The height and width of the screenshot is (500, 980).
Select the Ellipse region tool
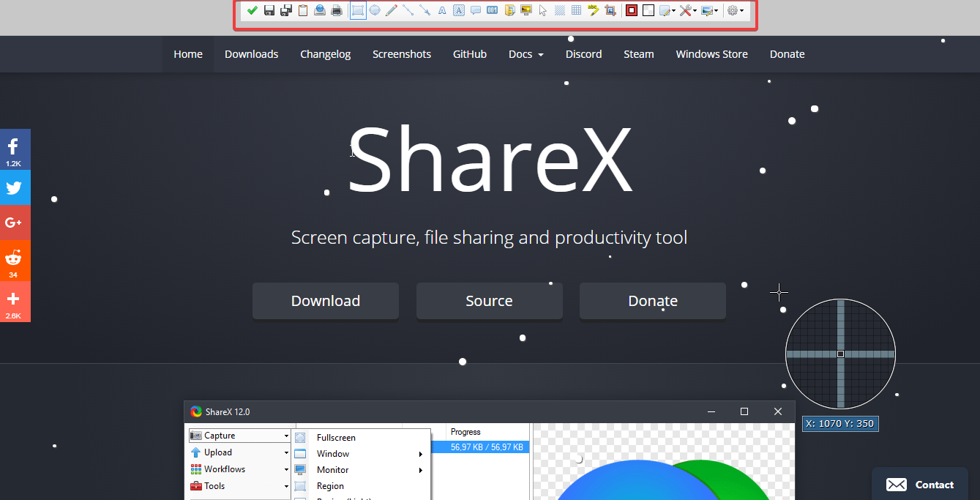(x=375, y=10)
